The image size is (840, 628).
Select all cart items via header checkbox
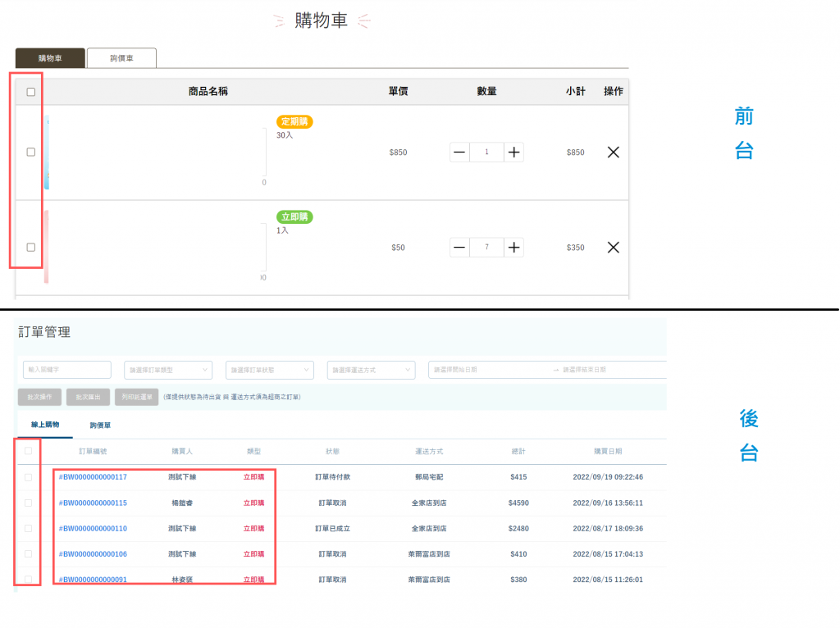pos(31,92)
